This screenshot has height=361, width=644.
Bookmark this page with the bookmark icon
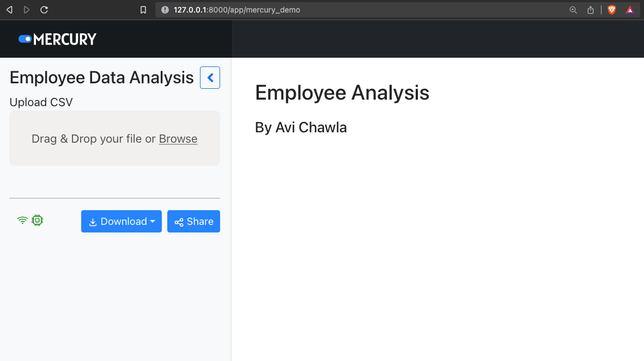[x=143, y=10]
